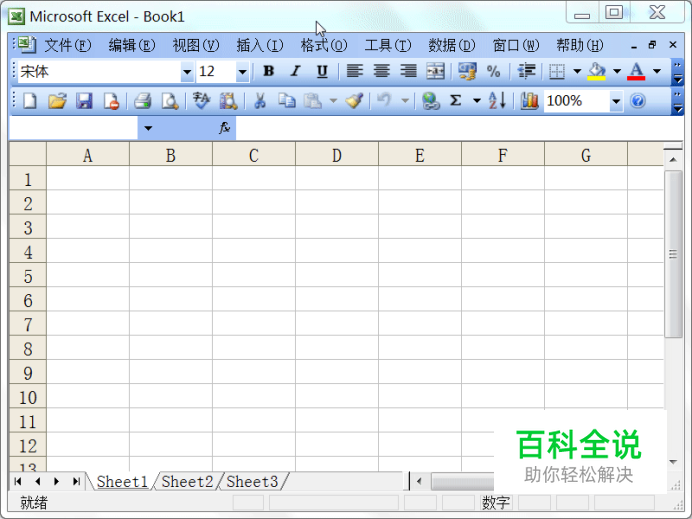Open Print Preview magnifier icon

coord(169,101)
